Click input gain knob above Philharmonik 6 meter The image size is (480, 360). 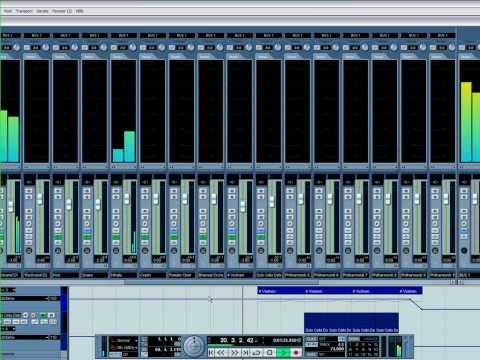point(336,47)
